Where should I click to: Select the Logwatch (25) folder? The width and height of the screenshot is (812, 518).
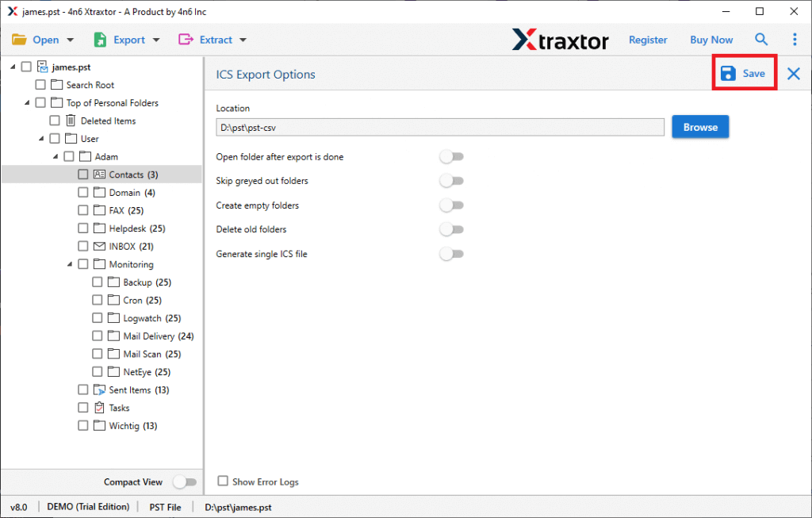tap(151, 318)
